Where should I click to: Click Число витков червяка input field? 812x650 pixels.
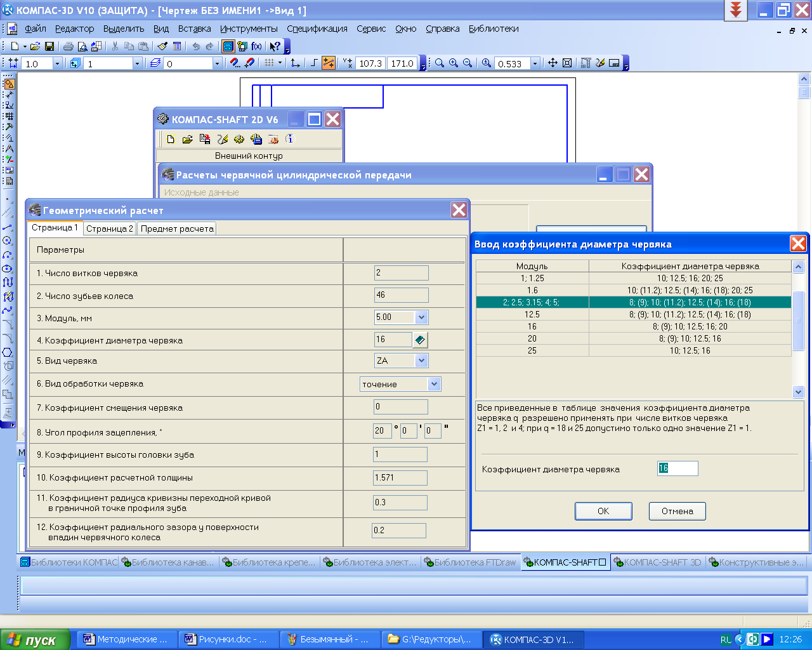[401, 273]
